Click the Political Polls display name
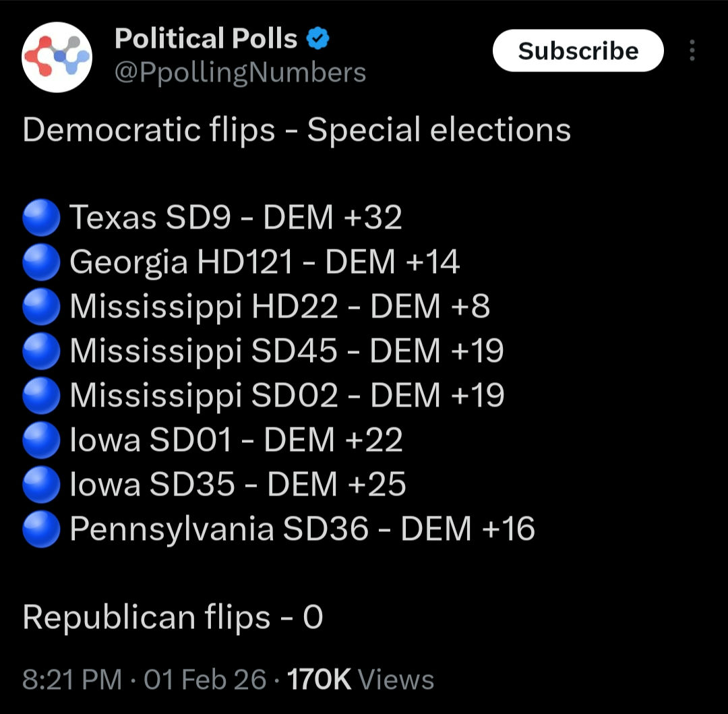728x714 pixels. tap(206, 39)
